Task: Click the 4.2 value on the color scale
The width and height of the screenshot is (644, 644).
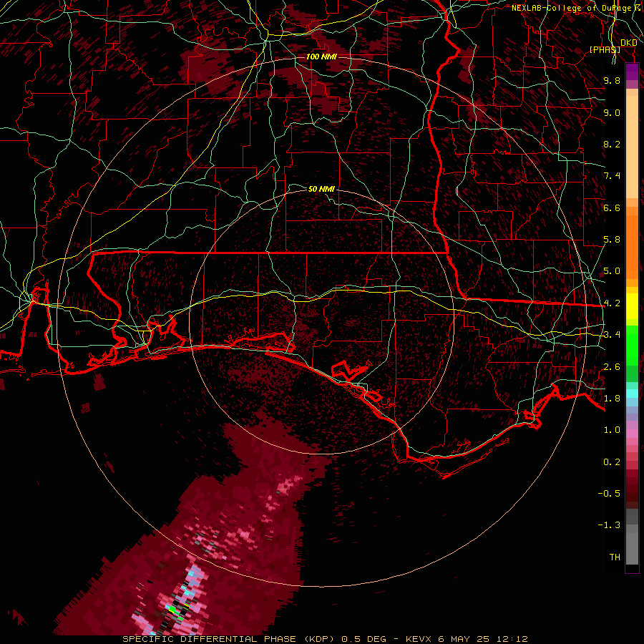Action: pos(612,303)
